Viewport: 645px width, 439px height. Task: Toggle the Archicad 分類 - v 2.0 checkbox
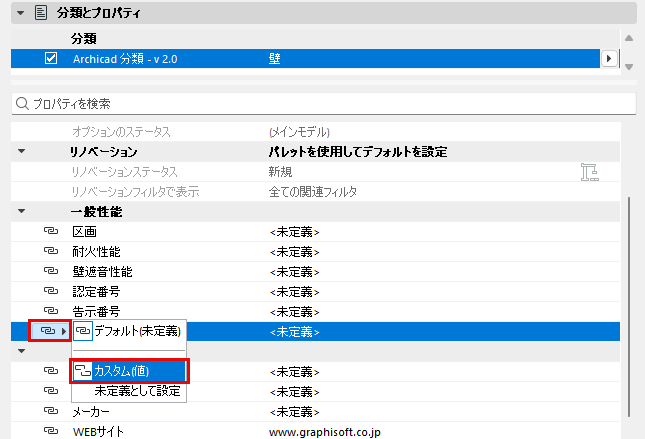tap(51, 58)
